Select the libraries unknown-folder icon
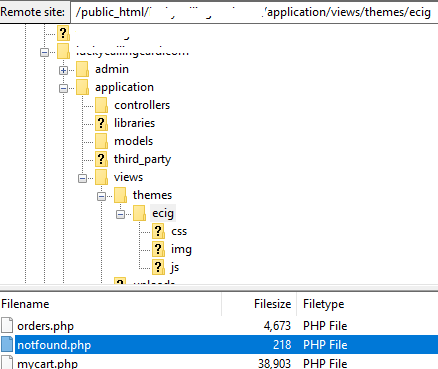The width and height of the screenshot is (438, 369). tap(101, 123)
